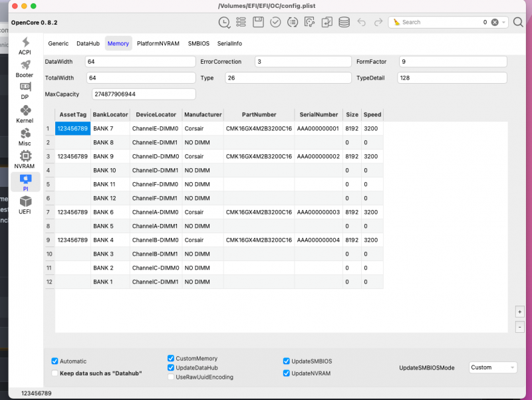Open the UEFI section
The image size is (532, 400).
click(25, 204)
